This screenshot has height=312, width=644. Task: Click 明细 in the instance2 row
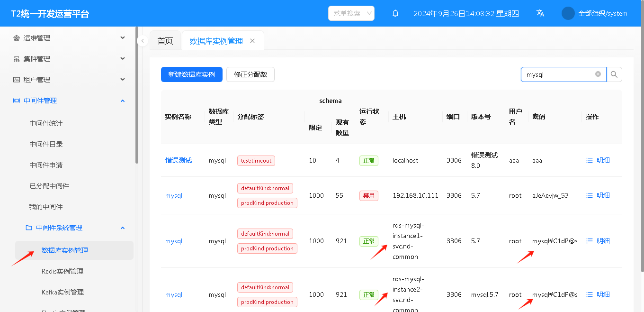click(603, 294)
